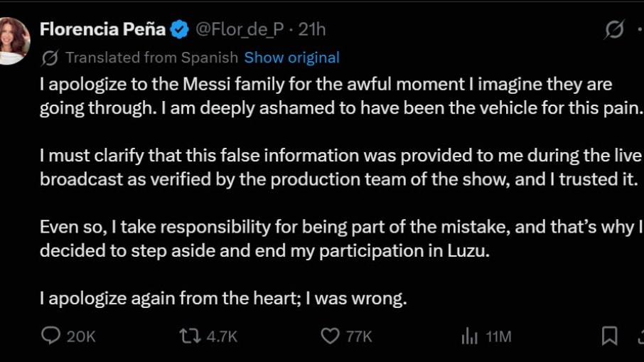Image resolution: width=644 pixels, height=362 pixels.
Task: Open the tweet via the 21h timestamp
Action: click(x=312, y=30)
